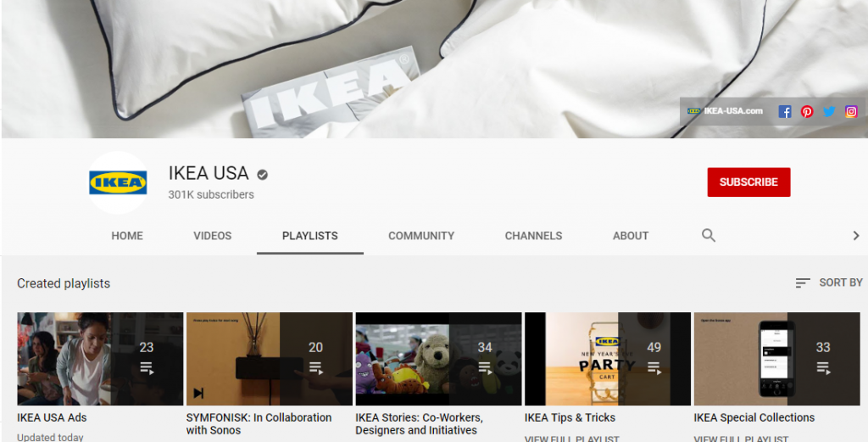Open the Instagram icon in banner

(851, 111)
